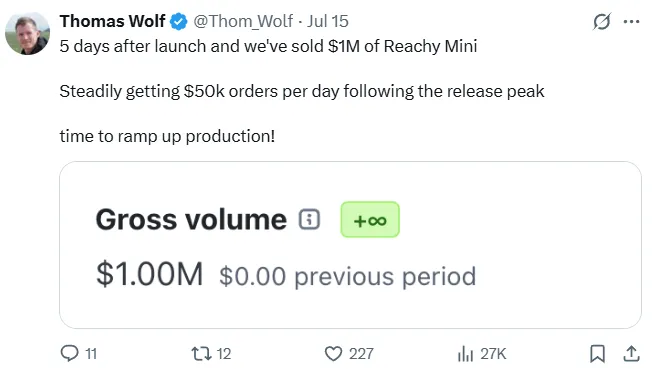Open the @Thom_Wolf handle link

pos(243,21)
